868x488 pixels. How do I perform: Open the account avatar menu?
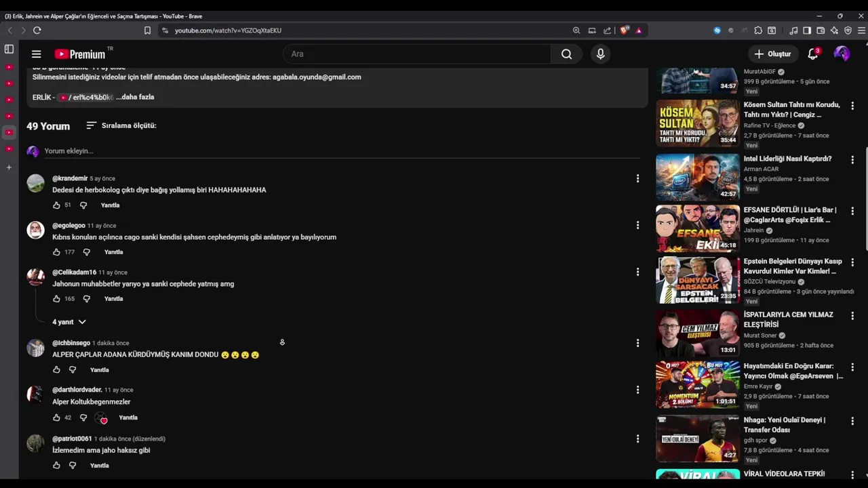[x=842, y=54]
